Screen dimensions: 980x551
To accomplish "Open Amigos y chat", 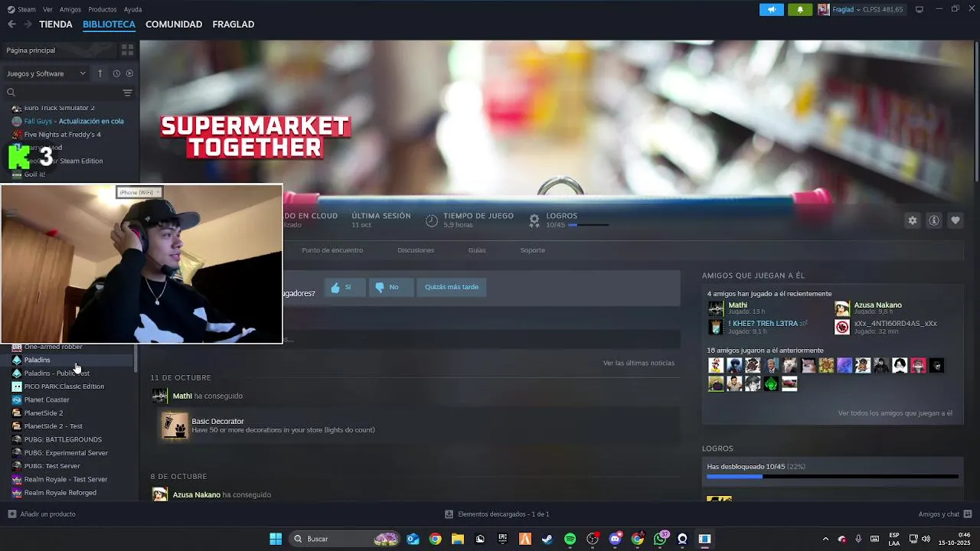I will pyautogui.click(x=945, y=514).
